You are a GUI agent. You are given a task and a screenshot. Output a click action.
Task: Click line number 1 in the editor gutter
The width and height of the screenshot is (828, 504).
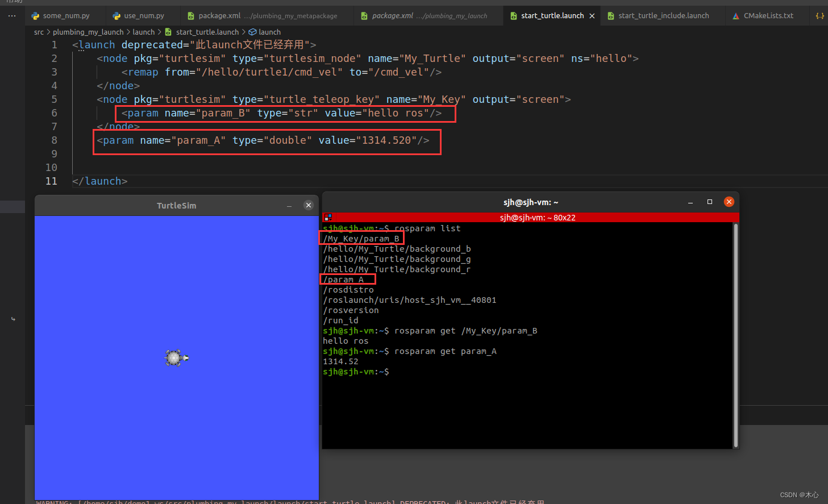[x=55, y=45]
